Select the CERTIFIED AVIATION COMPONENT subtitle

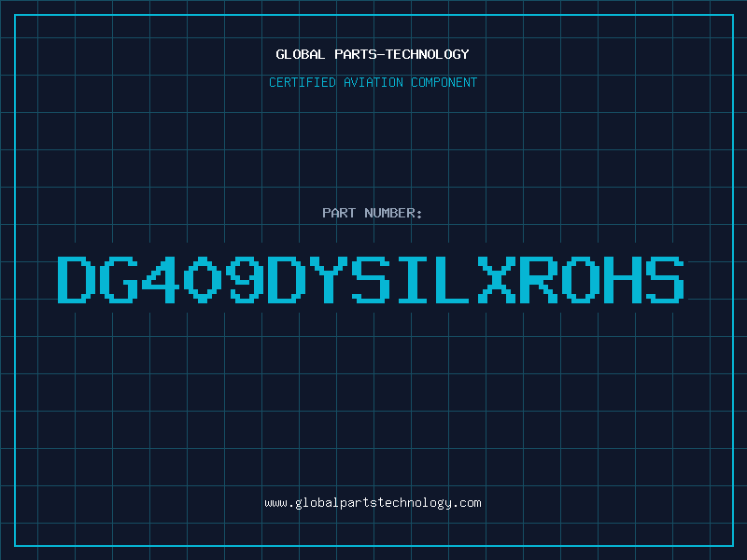373,82
